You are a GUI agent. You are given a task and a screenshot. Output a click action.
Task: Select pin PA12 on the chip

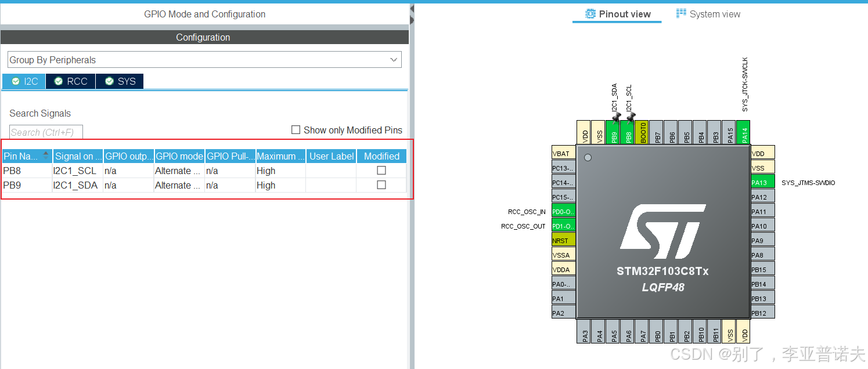(762, 197)
